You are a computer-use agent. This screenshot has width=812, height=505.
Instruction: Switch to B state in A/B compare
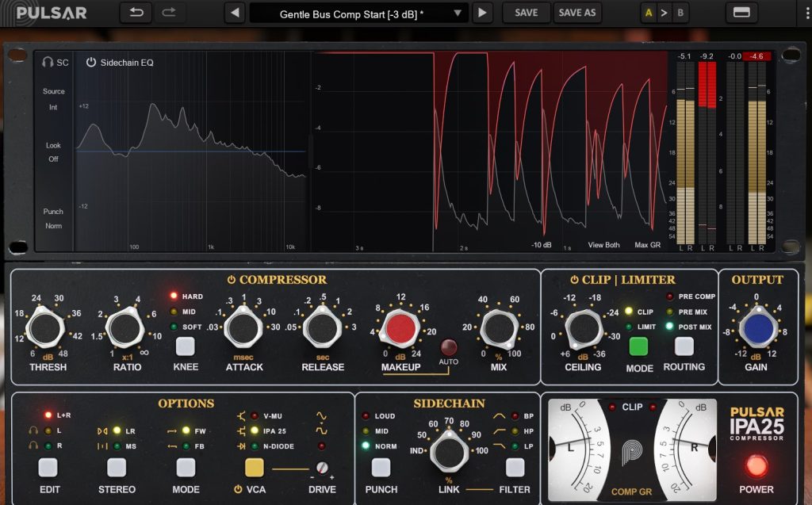tap(680, 13)
